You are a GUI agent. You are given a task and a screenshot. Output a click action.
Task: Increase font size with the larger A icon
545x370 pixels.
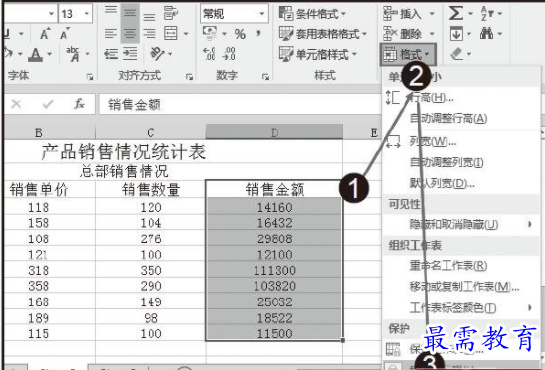[x=45, y=34]
